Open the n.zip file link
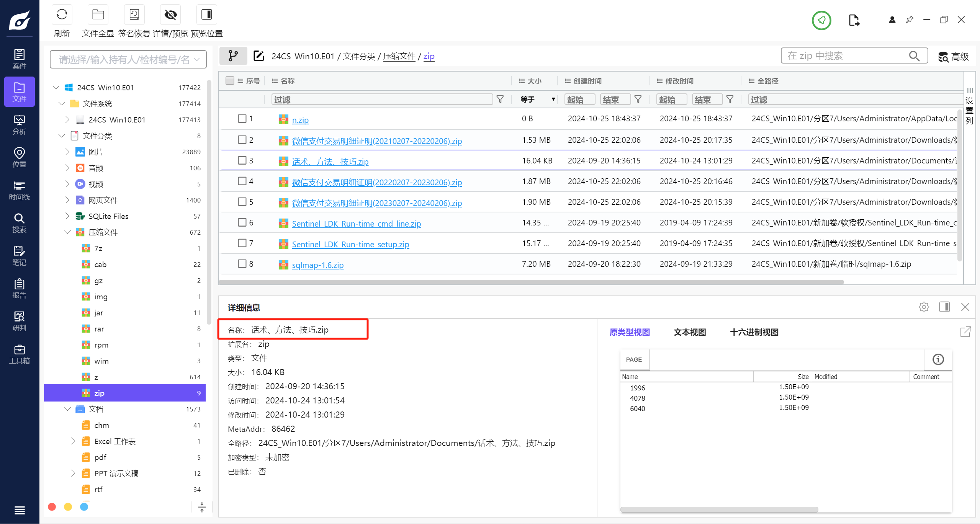This screenshot has width=980, height=524. [x=300, y=120]
